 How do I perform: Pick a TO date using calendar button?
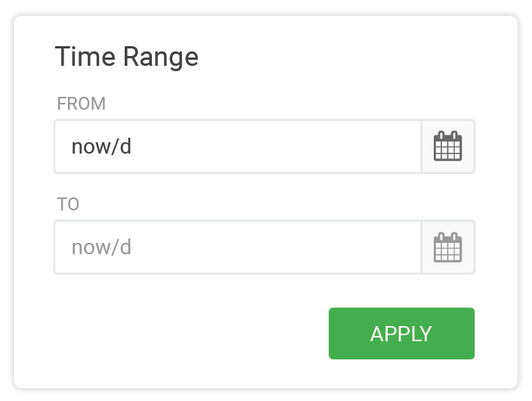448,247
